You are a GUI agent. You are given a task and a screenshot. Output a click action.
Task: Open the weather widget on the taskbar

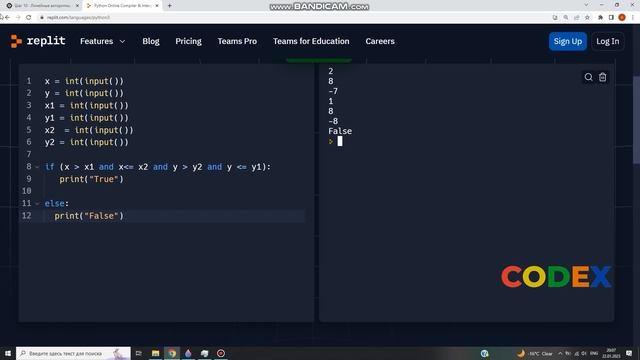click(x=535, y=353)
